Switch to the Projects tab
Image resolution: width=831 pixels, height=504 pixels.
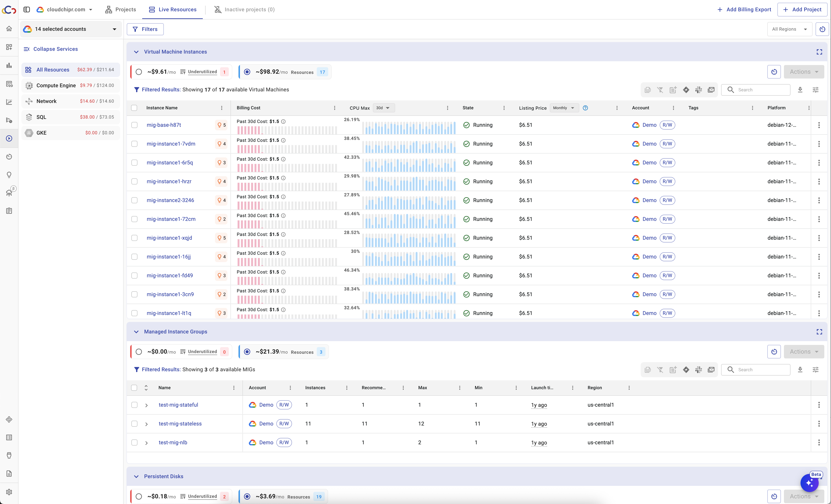[121, 9]
